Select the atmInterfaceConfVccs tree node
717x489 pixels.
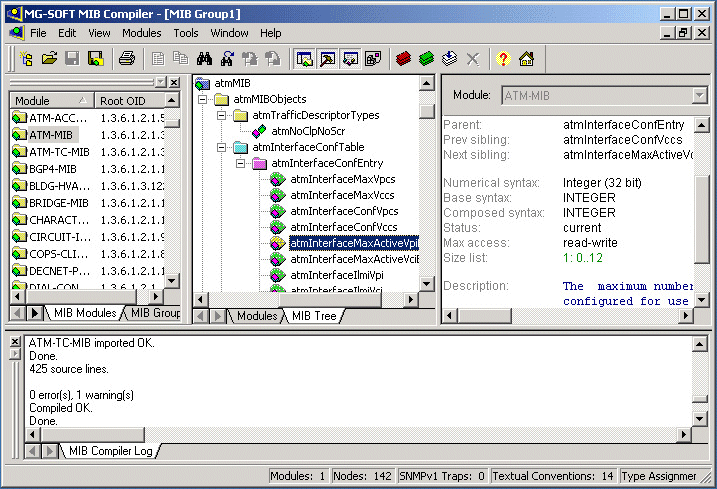click(343, 227)
